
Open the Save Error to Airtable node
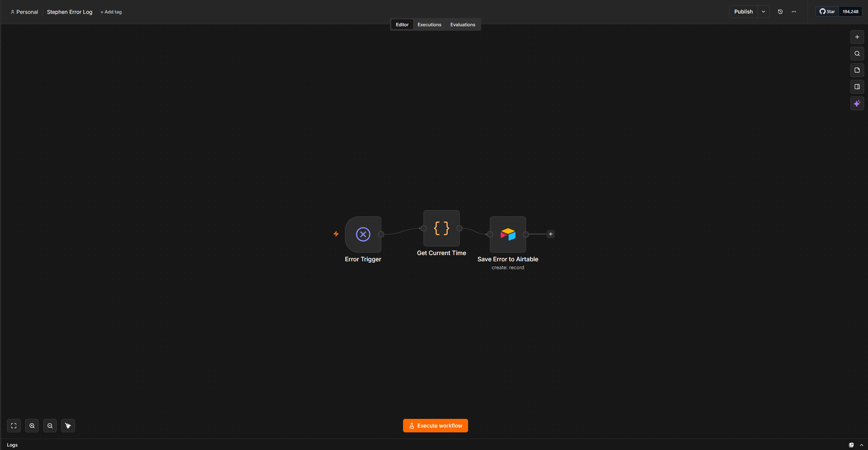pyautogui.click(x=508, y=234)
